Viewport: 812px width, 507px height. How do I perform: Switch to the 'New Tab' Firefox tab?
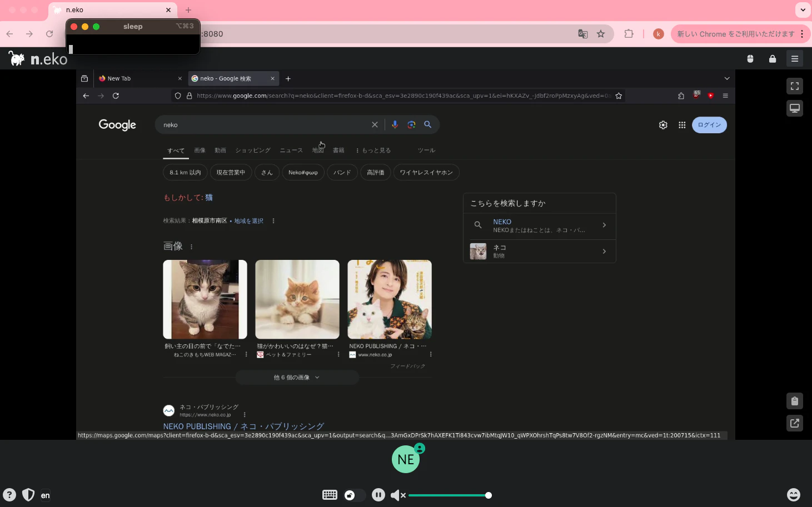[140, 78]
